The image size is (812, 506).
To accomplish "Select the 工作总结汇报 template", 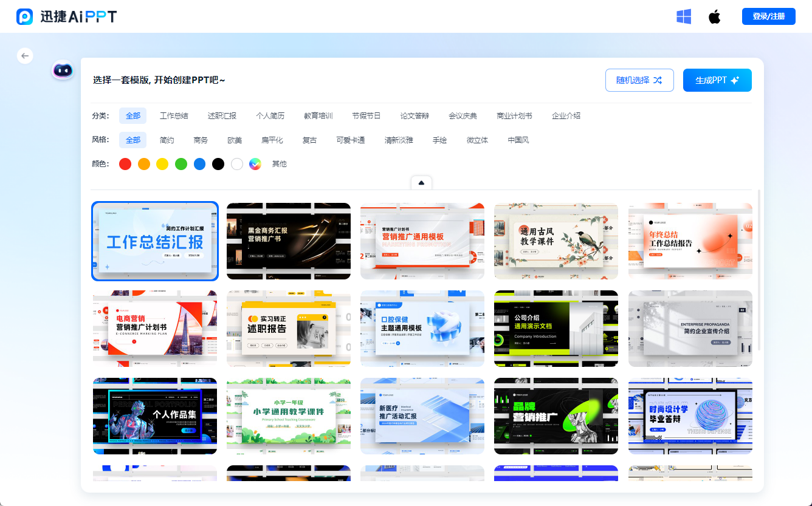I will pos(155,241).
